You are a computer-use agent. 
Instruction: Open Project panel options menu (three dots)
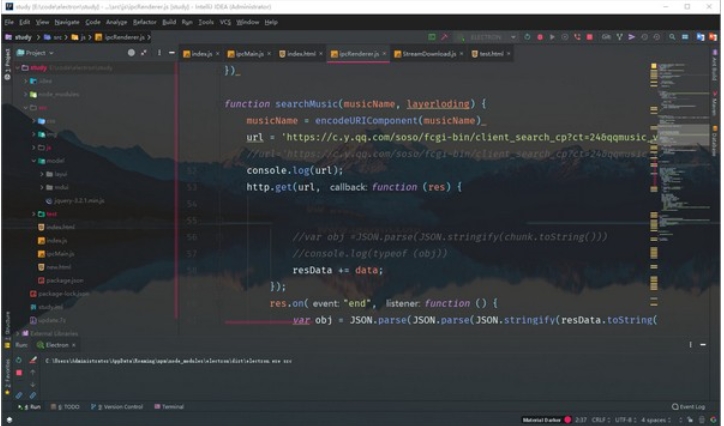coord(159,53)
